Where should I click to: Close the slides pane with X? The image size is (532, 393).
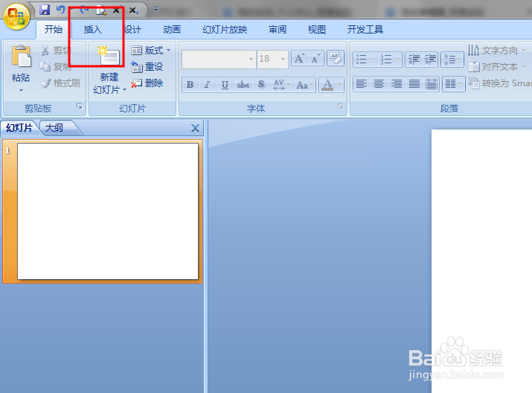tap(195, 128)
